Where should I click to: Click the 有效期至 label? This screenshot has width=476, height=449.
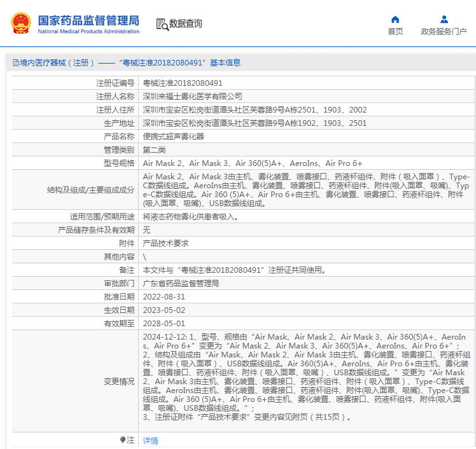119,324
